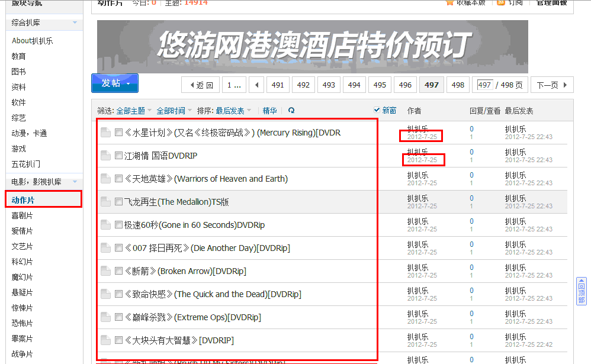Open folder icon beside 飞龙再生 thread
The width and height of the screenshot is (591, 364).
point(105,202)
